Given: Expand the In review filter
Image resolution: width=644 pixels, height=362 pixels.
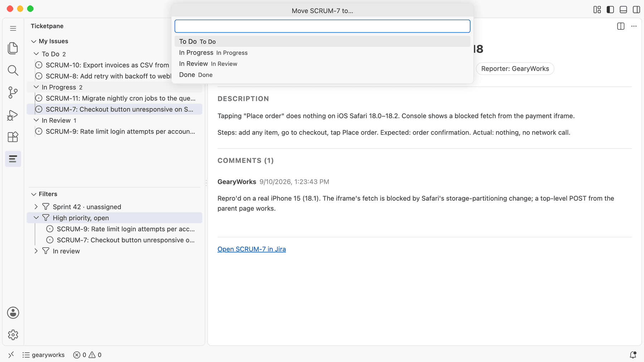Looking at the screenshot, I should click(36, 251).
